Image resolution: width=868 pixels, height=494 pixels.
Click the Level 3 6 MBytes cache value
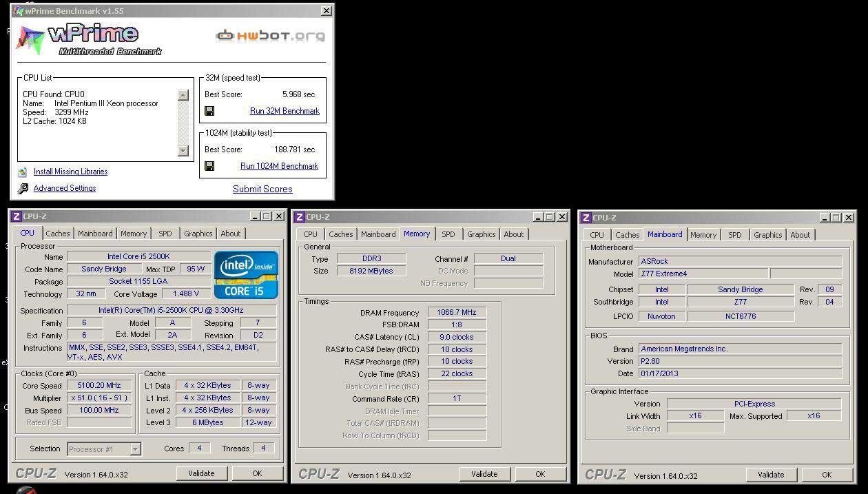click(x=207, y=423)
